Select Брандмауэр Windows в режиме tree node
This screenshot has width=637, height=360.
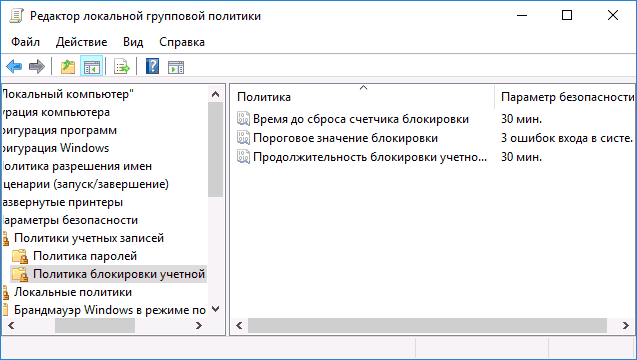110,310
